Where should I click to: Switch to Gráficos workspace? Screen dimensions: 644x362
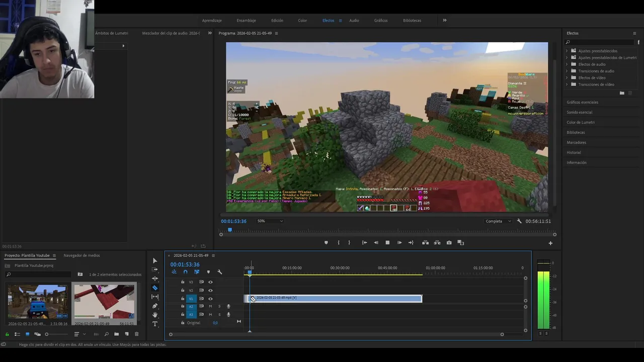381,21
